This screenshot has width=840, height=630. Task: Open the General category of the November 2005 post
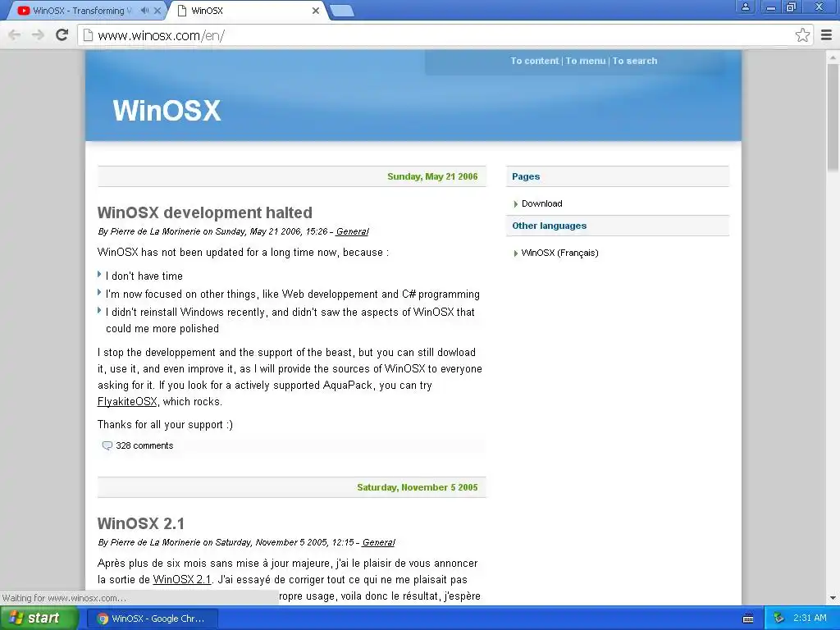pos(378,542)
